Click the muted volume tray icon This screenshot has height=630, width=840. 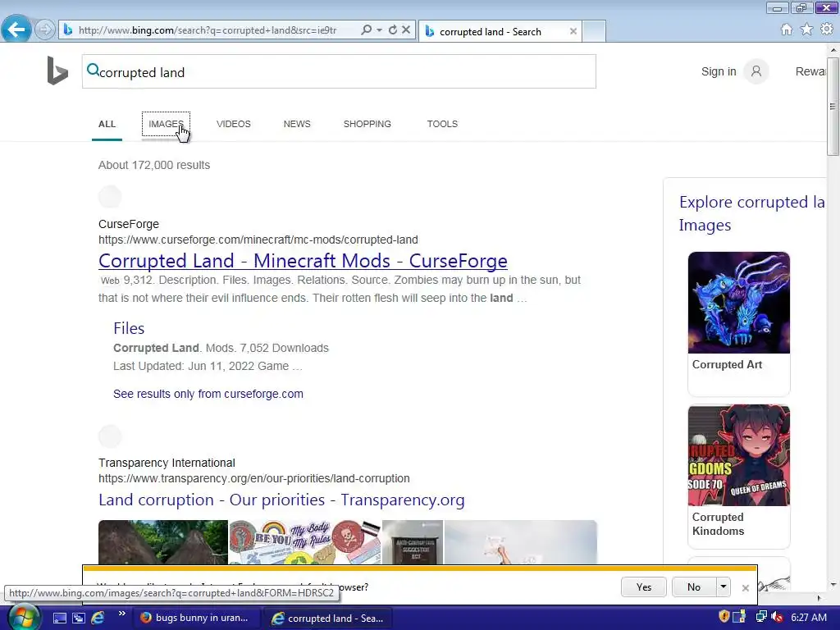click(778, 617)
